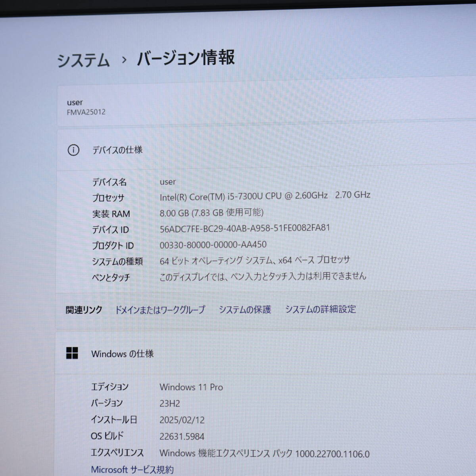Select device ID 56ADC7FE-BC29-40AB-A958-51FE0082FA81
Image resolution: width=476 pixels, height=476 pixels.
pyautogui.click(x=245, y=228)
